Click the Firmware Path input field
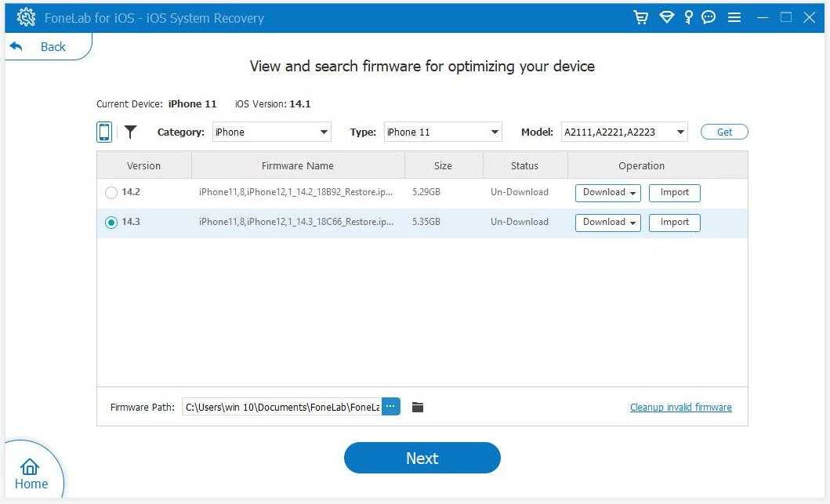Viewport: 830px width, 504px height. (282, 407)
